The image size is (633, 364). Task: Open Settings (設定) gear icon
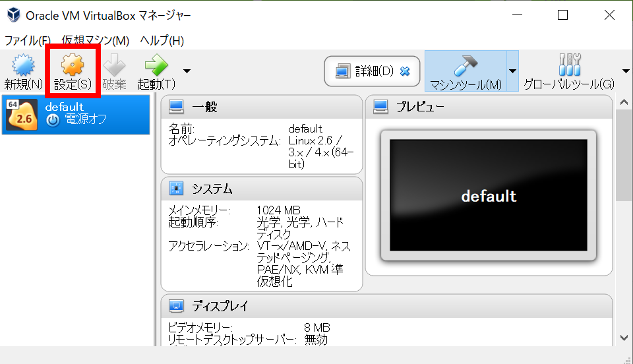click(73, 65)
